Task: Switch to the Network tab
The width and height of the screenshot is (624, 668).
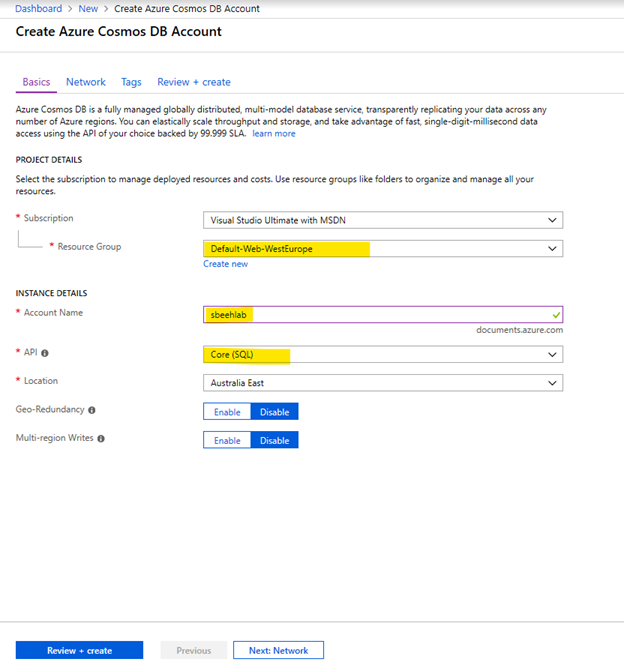Action: (86, 82)
